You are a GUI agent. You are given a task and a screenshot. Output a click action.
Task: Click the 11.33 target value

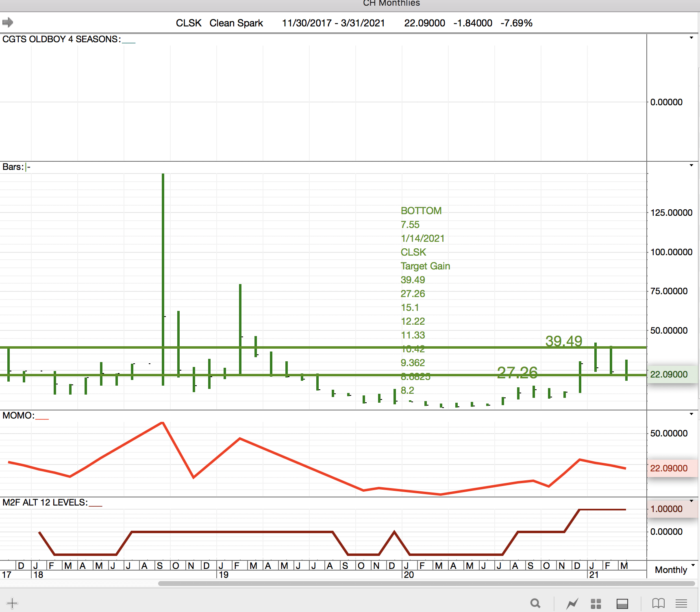coord(413,335)
